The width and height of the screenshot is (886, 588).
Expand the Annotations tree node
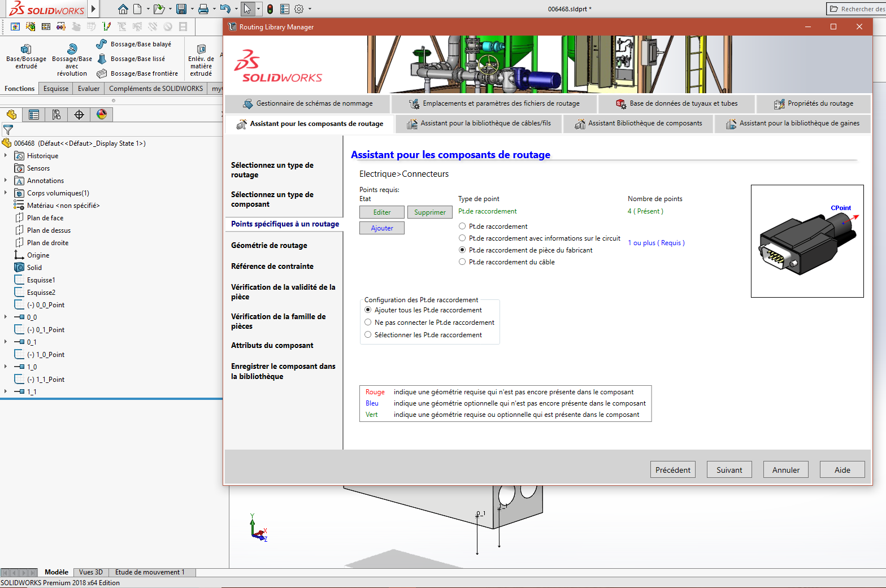coord(6,180)
